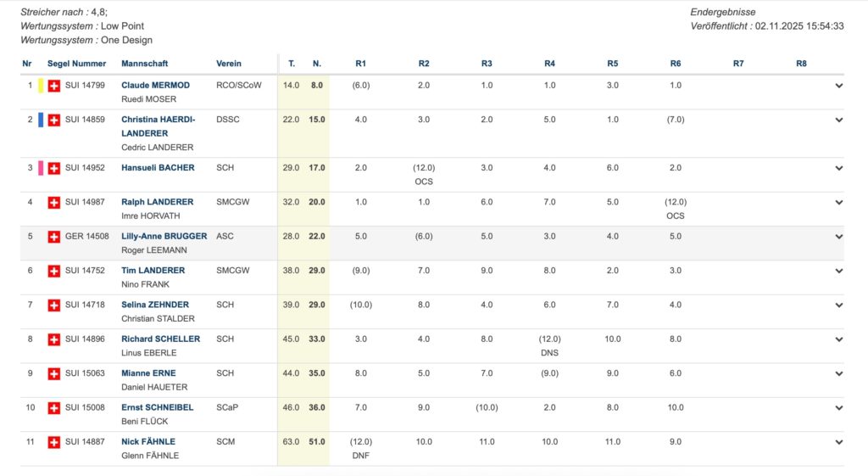Screen dimensions: 868x476
Task: Click the yellow first-place marker
Action: click(41, 86)
